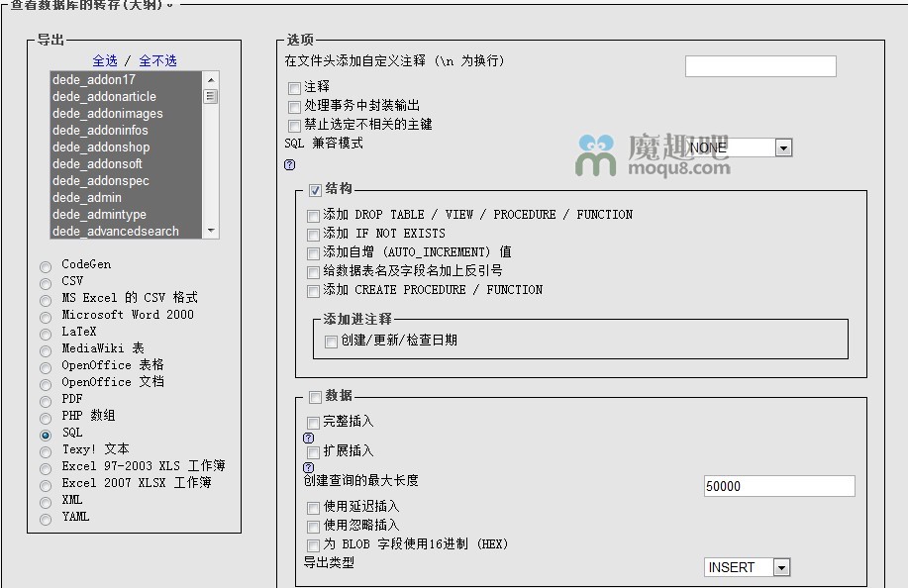Viewport: 908px width, 588px height.
Task: Select dede_advancedsearch in table list
Action: (x=126, y=231)
